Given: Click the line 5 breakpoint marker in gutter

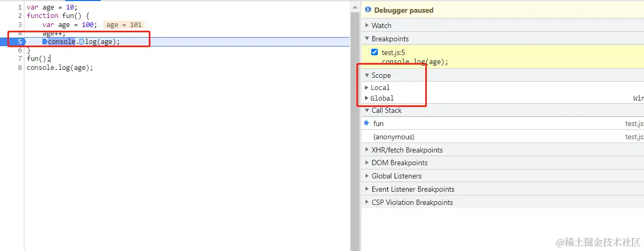Looking at the screenshot, I should coord(13,41).
